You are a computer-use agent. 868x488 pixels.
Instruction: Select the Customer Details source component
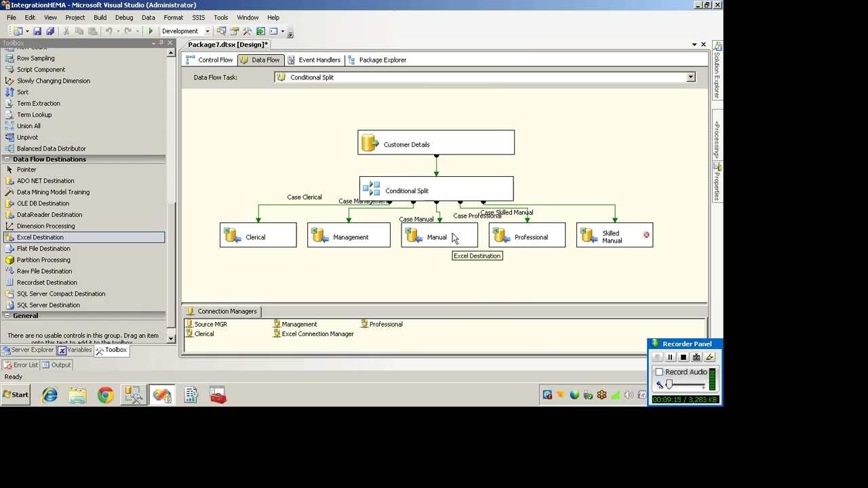point(436,143)
